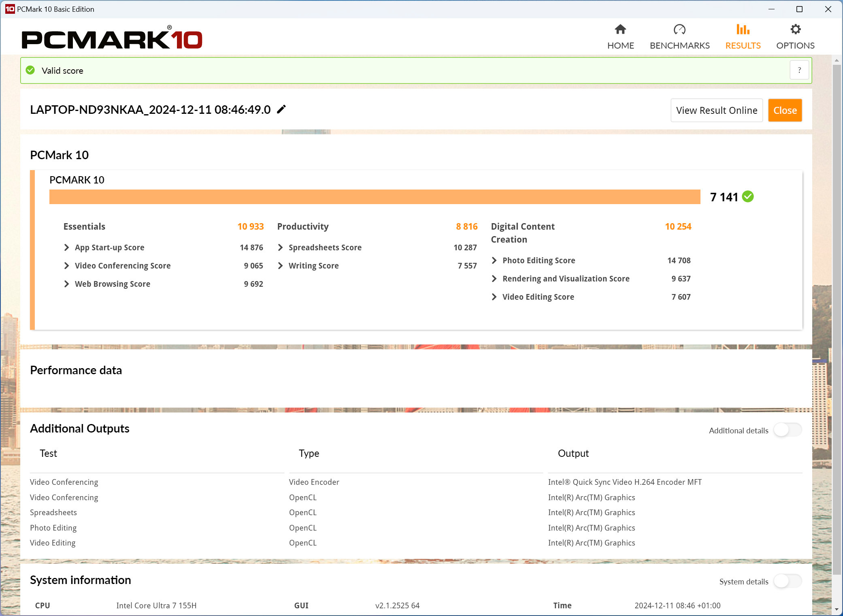The width and height of the screenshot is (843, 616).
Task: Expand the Spreadsheets Score chevron
Action: pos(280,247)
